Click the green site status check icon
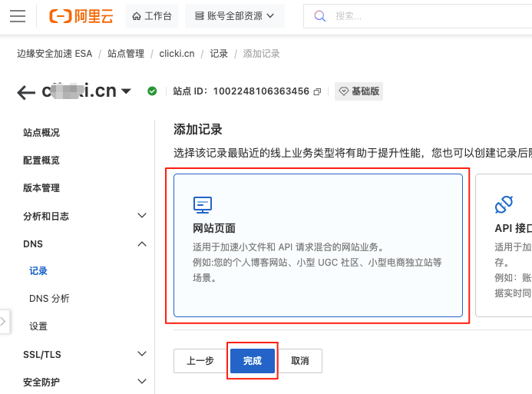This screenshot has width=532, height=394. (152, 91)
